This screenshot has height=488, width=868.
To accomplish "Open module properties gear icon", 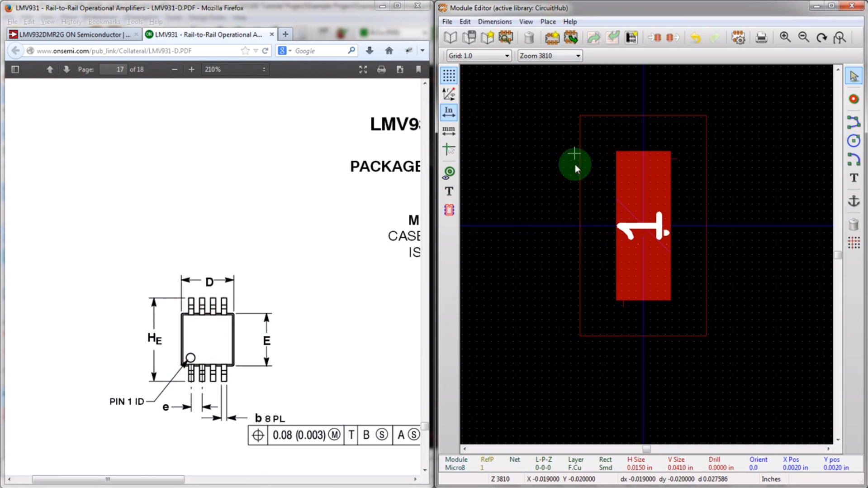I will click(x=738, y=38).
